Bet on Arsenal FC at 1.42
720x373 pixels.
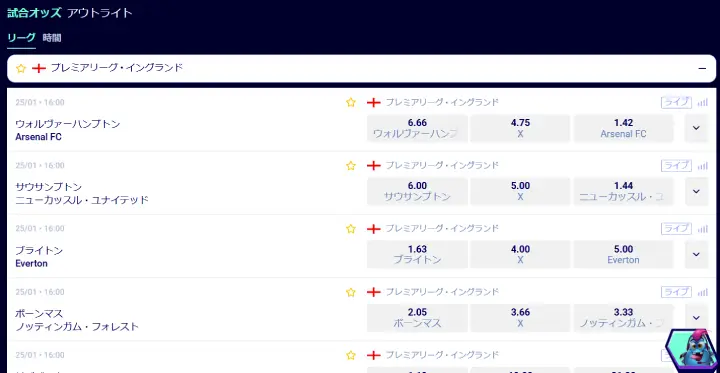623,128
